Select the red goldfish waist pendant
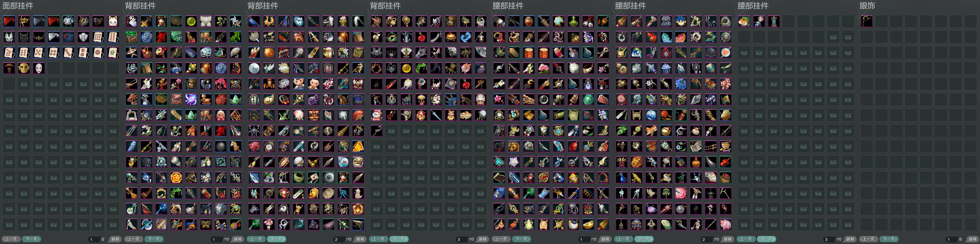Image resolution: width=980 pixels, height=244 pixels. click(x=681, y=37)
